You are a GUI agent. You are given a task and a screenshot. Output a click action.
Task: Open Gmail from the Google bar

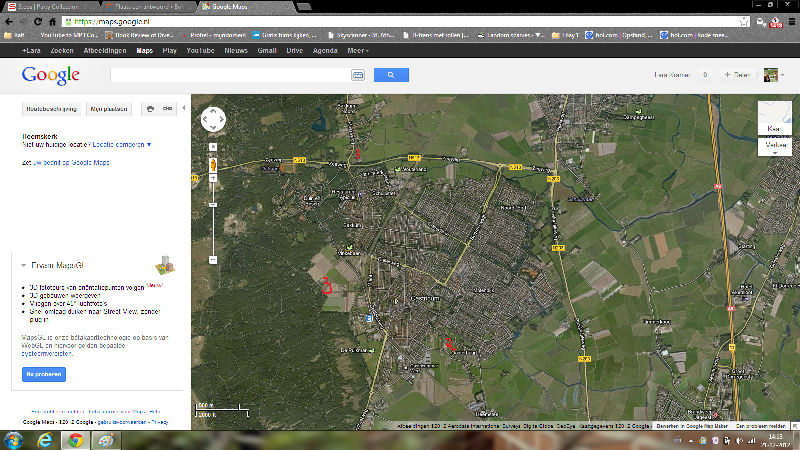[x=267, y=51]
